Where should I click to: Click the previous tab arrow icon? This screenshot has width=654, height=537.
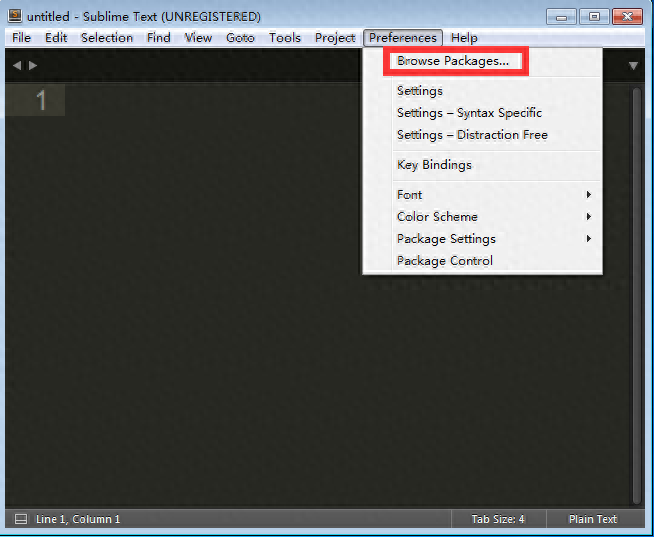(17, 66)
